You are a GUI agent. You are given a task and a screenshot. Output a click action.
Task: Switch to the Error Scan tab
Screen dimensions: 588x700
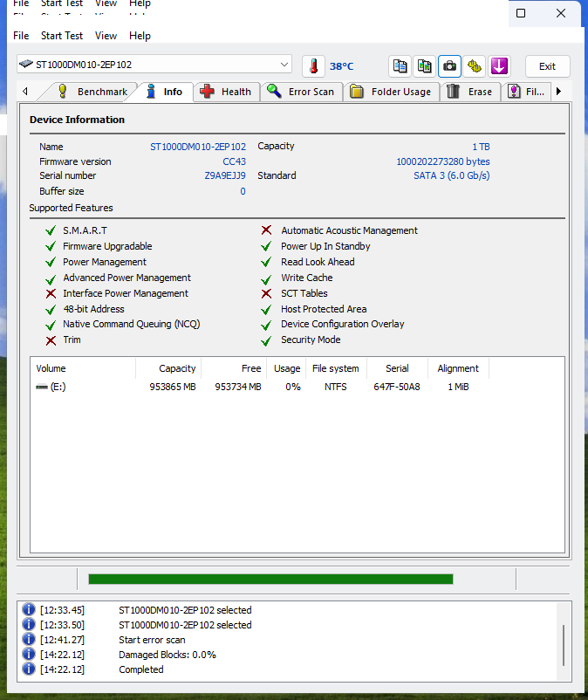pyautogui.click(x=301, y=92)
